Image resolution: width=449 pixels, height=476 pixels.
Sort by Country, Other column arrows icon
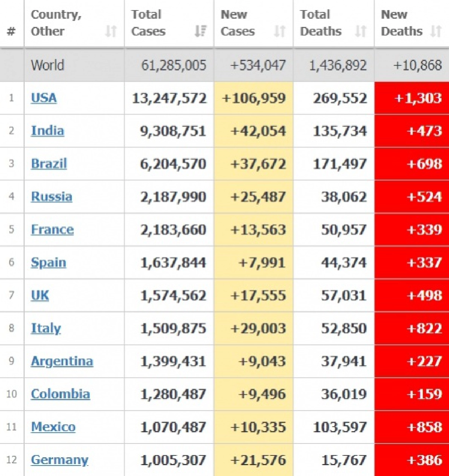tap(111, 31)
